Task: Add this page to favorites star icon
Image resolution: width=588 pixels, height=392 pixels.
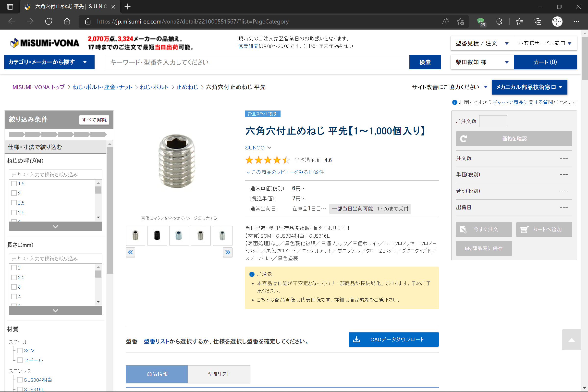Action: (461, 22)
